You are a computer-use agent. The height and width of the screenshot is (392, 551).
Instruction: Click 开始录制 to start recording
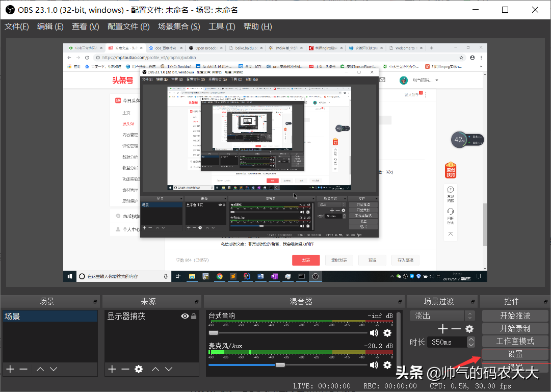pyautogui.click(x=515, y=328)
